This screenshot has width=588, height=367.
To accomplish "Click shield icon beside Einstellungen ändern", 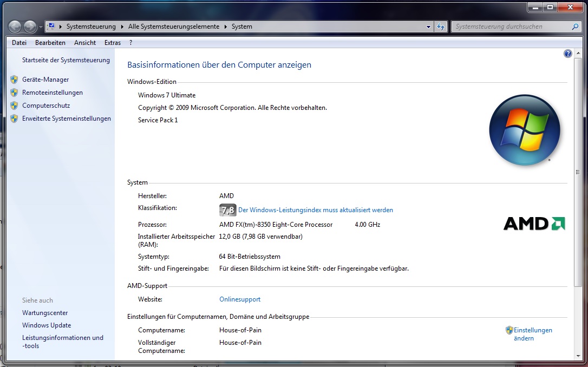I will point(509,330).
